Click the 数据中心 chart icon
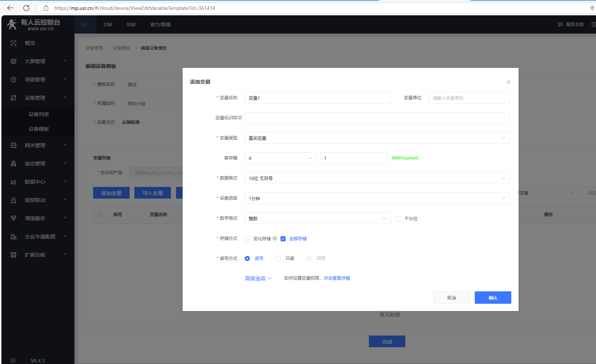The height and width of the screenshot is (364, 596). [14, 182]
